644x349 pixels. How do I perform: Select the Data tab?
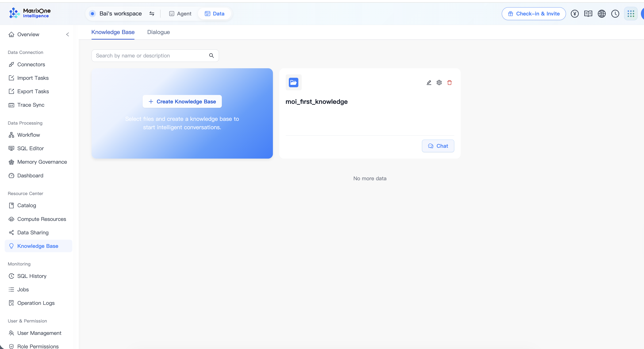[x=215, y=13]
